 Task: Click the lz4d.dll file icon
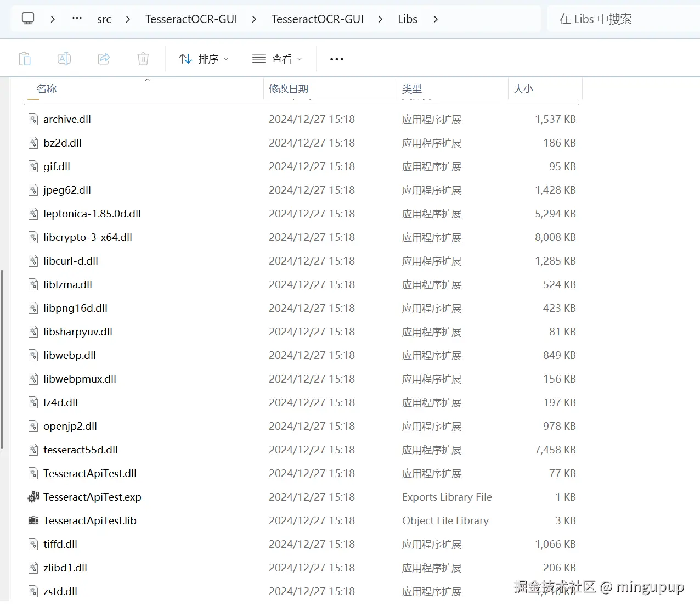(33, 402)
